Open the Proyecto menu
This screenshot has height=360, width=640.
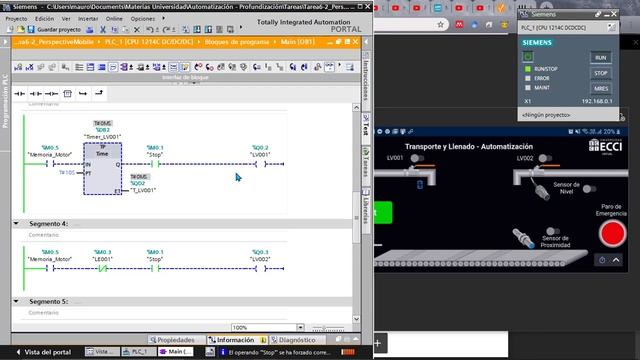[16, 19]
